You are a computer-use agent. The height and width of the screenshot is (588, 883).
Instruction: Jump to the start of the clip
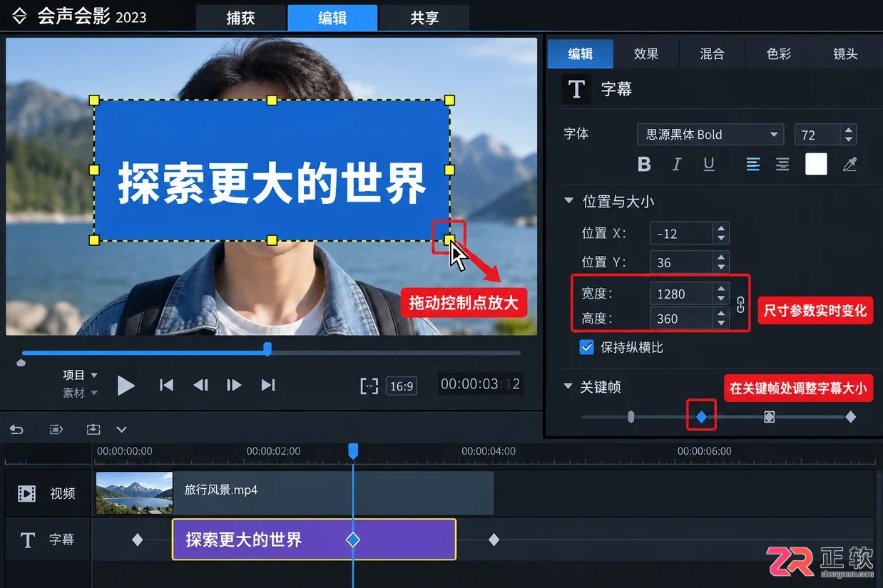click(166, 386)
